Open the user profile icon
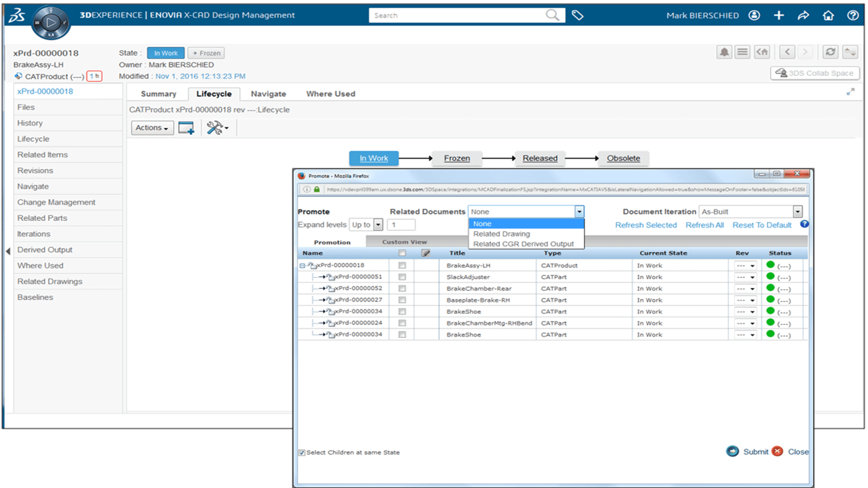This screenshot has width=868, height=488. click(x=754, y=15)
